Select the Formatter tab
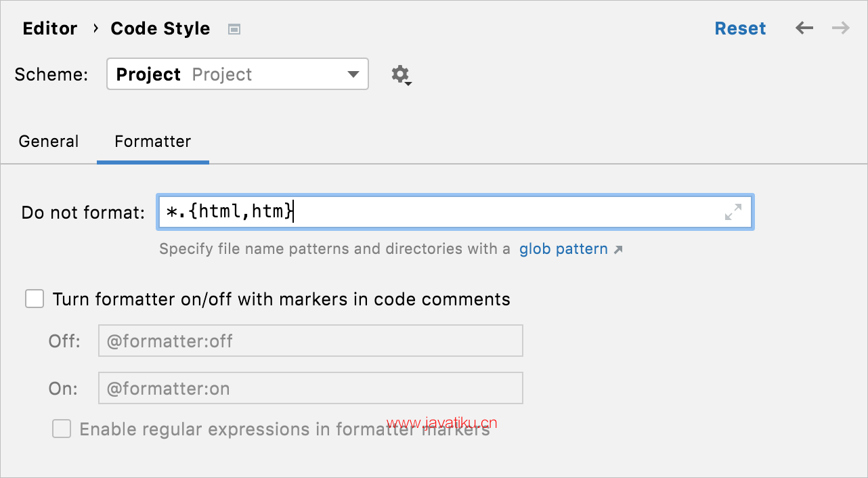The image size is (868, 478). click(153, 142)
